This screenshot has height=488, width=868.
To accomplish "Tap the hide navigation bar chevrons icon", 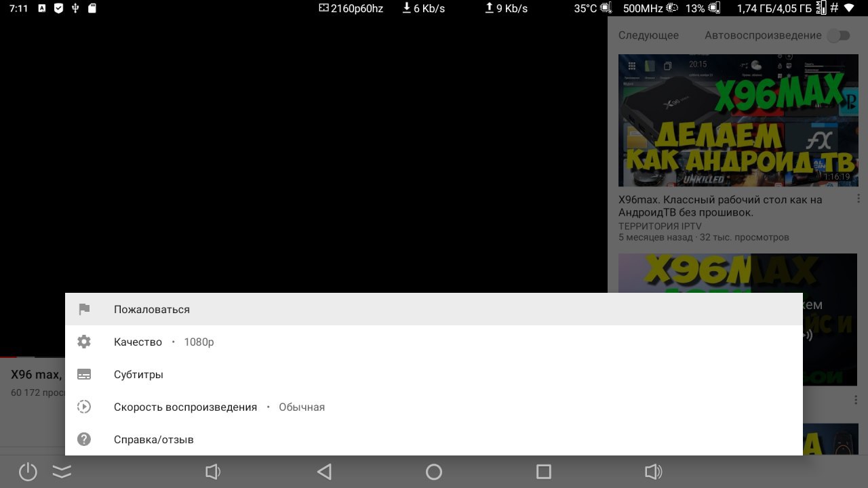I will [62, 472].
